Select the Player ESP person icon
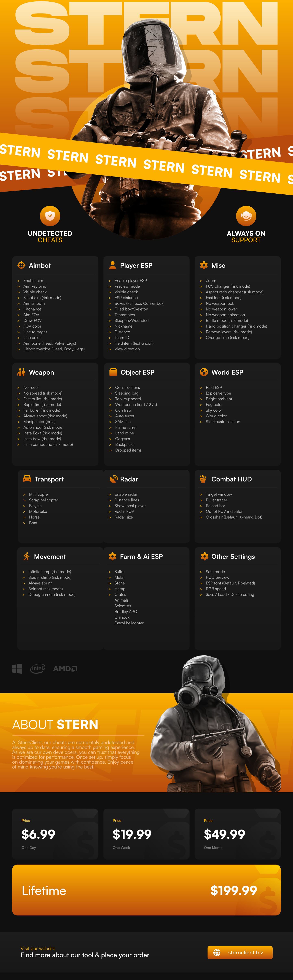Screen dimensions: 293x980 point(113,265)
